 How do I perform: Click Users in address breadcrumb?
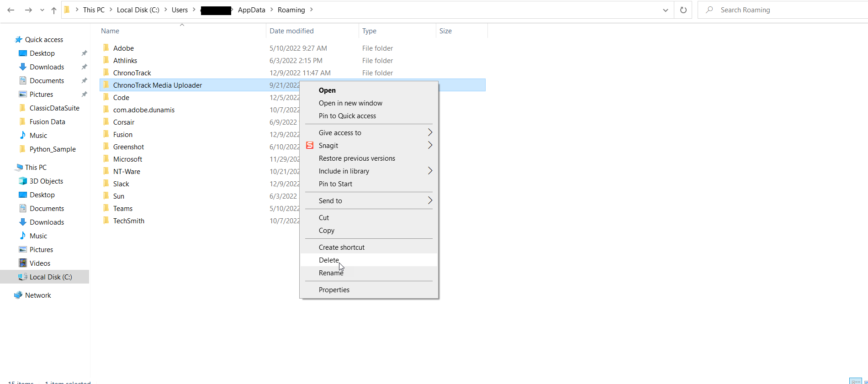[x=180, y=10]
